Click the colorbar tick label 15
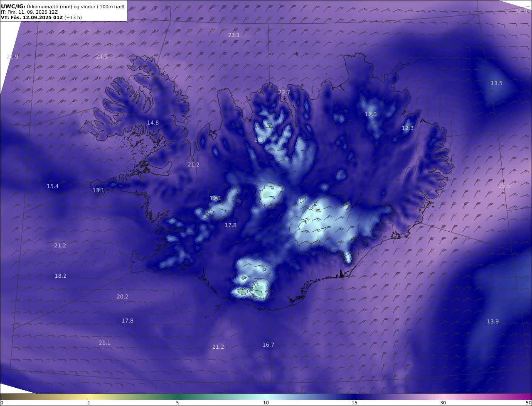The width and height of the screenshot is (532, 406). pos(355,402)
